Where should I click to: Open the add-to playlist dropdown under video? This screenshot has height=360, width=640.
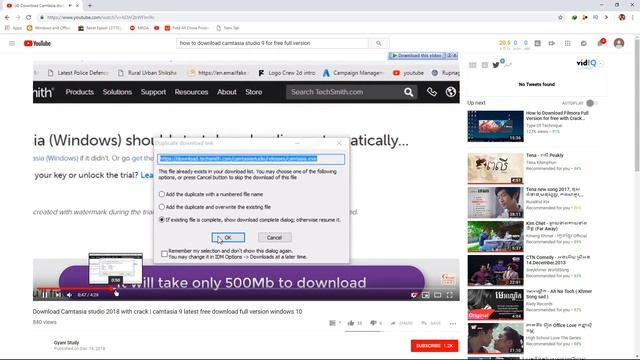335,323
